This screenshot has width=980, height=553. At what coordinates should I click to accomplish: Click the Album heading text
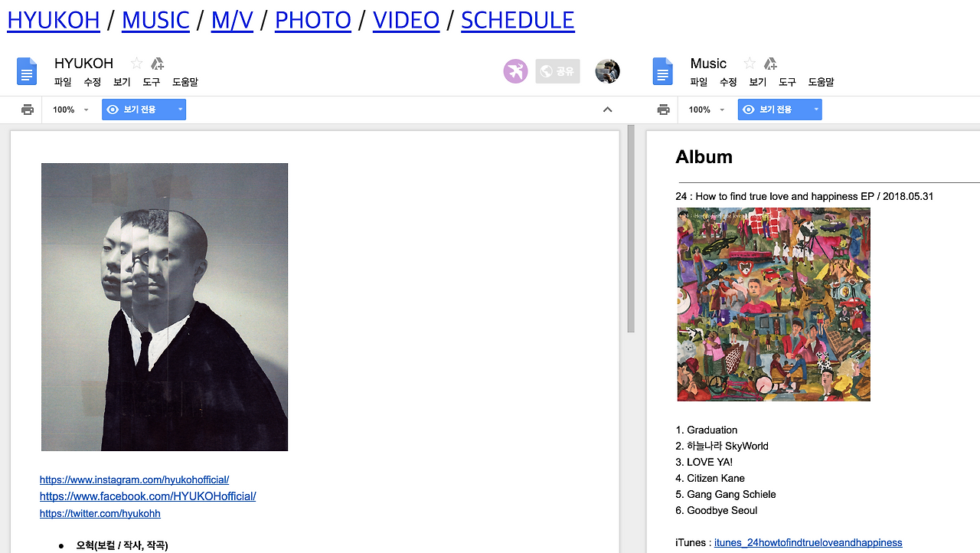(x=704, y=157)
